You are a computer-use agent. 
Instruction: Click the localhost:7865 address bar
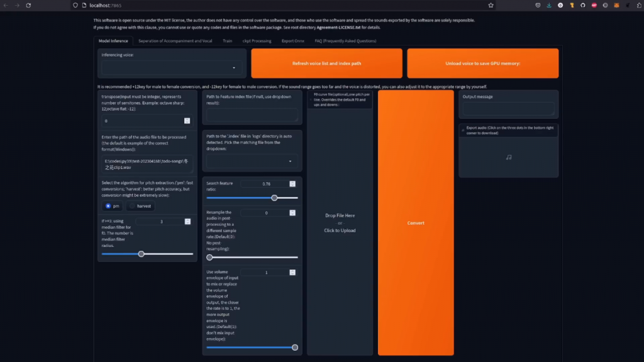(284, 5)
